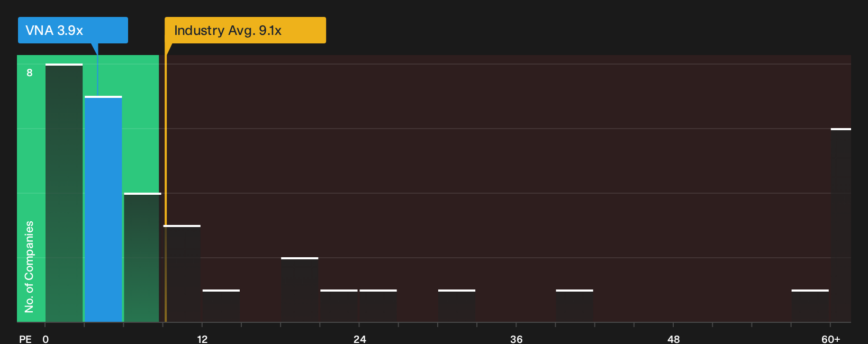Click the axis label 36

pos(517,339)
